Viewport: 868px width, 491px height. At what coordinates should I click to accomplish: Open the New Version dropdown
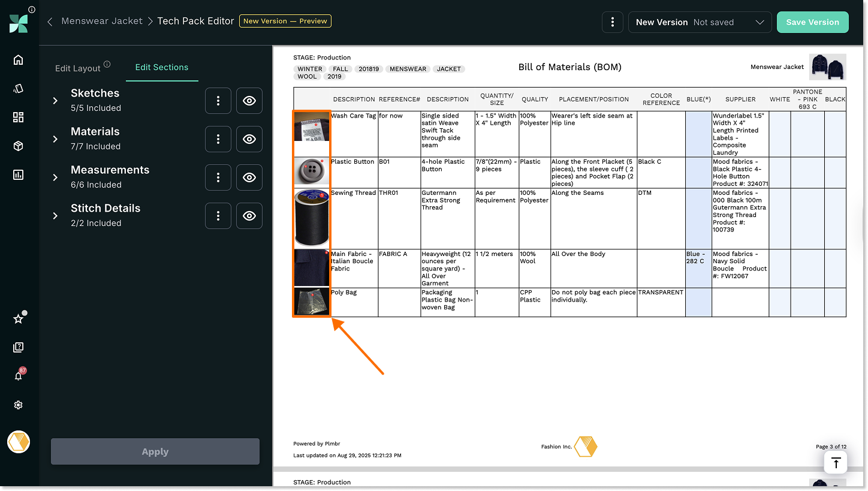[x=700, y=22]
